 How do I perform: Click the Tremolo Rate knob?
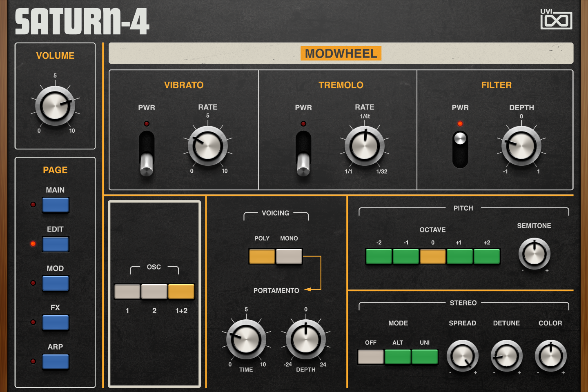[365, 146]
